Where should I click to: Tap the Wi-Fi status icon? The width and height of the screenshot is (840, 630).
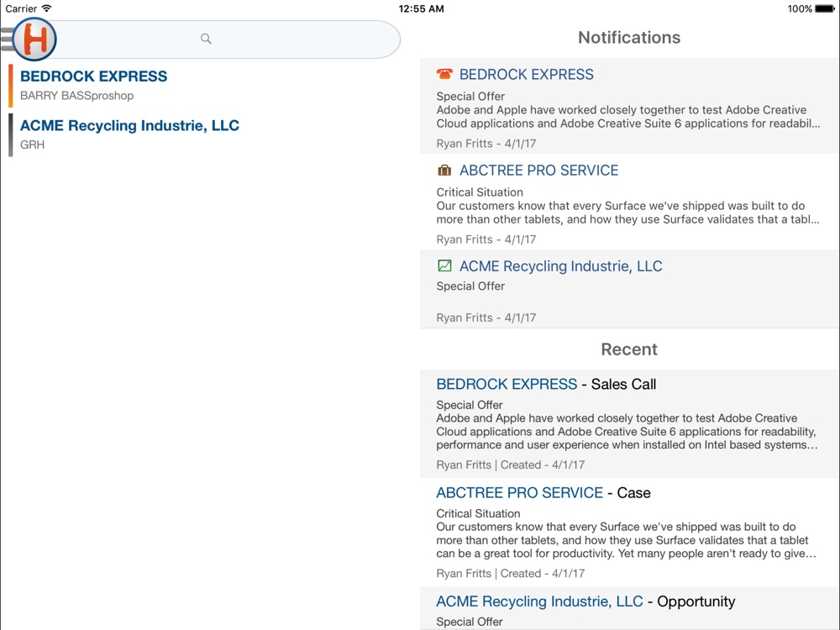46,8
